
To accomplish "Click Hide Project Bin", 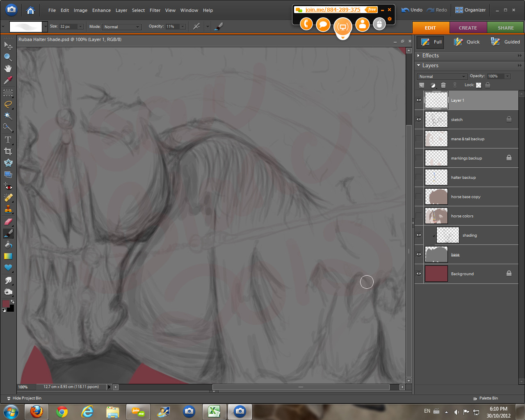I will pyautogui.click(x=24, y=398).
